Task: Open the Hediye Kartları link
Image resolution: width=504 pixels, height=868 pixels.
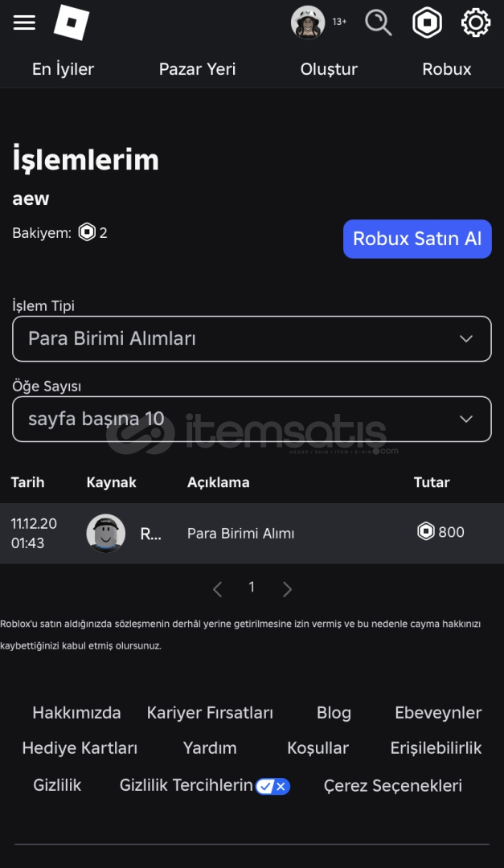Action: click(80, 748)
